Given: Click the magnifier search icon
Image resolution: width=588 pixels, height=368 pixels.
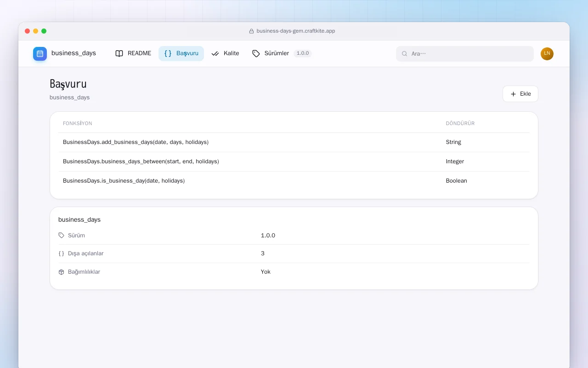Looking at the screenshot, I should [405, 54].
